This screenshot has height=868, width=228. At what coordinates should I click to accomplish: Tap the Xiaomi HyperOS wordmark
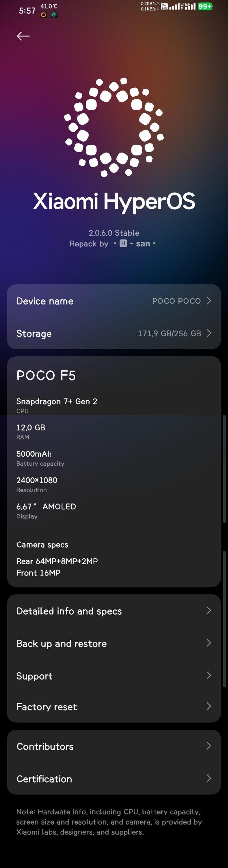point(114,202)
